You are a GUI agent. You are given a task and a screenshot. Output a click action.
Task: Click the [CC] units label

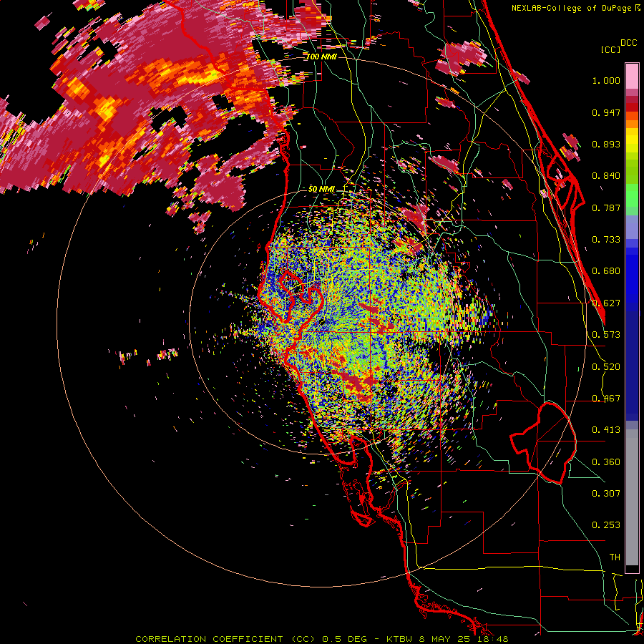click(x=610, y=49)
